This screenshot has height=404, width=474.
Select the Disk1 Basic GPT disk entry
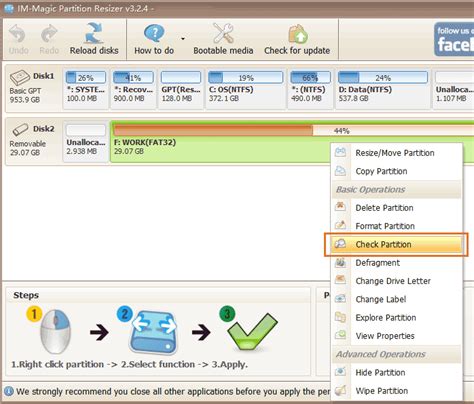pyautogui.click(x=33, y=87)
